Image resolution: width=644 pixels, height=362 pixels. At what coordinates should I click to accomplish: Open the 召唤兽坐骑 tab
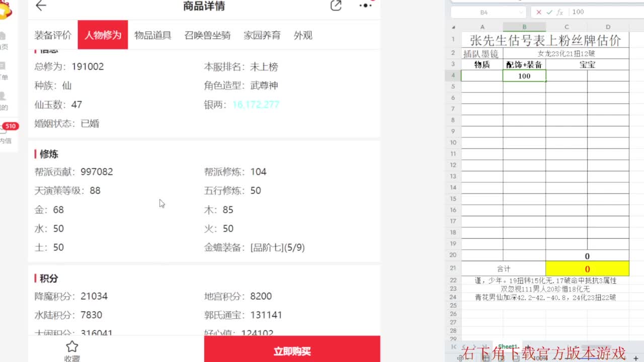[x=207, y=35]
